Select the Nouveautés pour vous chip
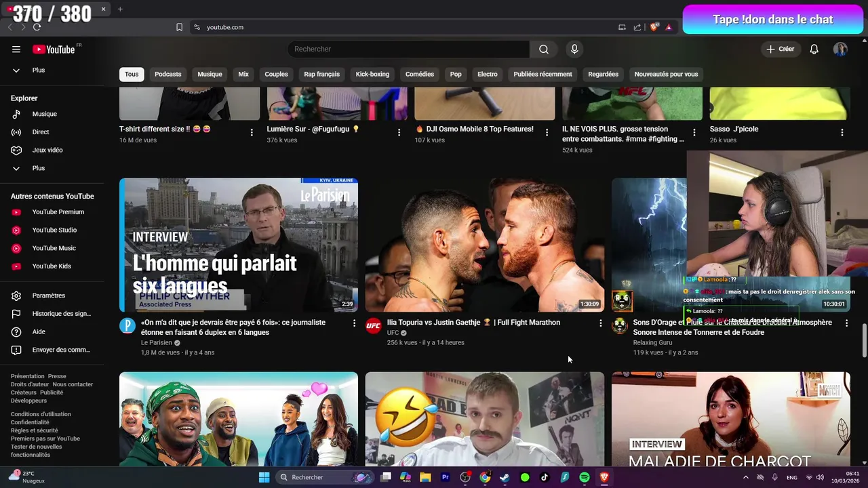Screen dimensions: 868x488 [x=666, y=74]
